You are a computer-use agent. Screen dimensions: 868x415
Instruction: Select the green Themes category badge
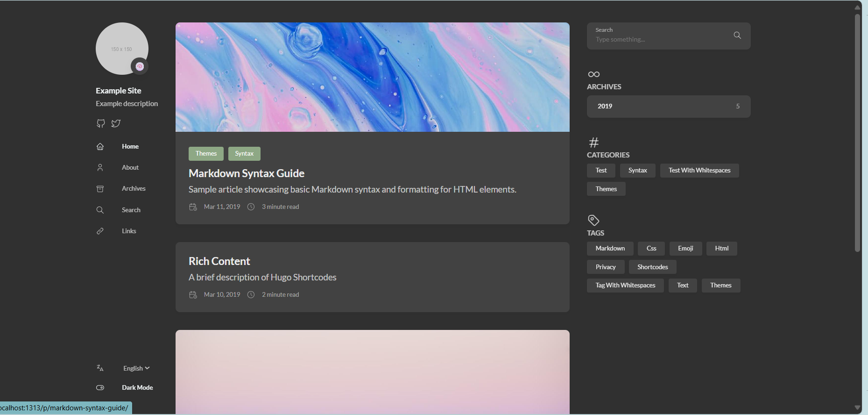click(x=206, y=154)
